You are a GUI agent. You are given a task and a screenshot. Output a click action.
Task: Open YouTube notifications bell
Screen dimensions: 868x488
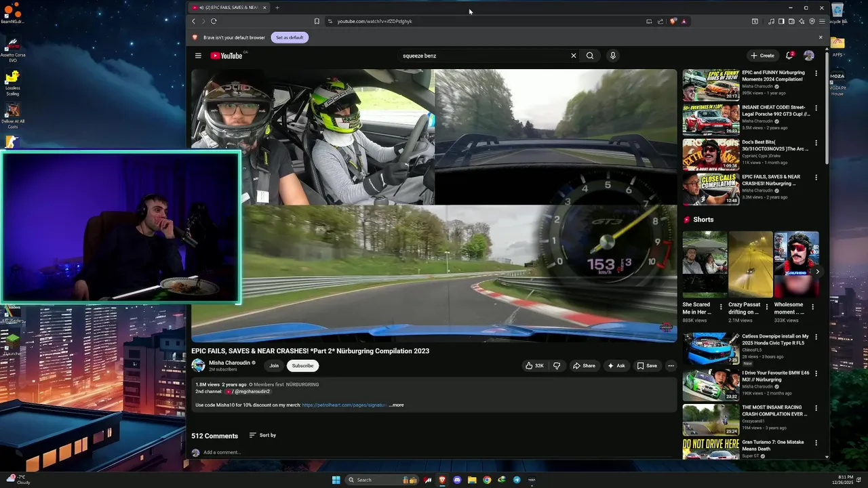pos(789,56)
